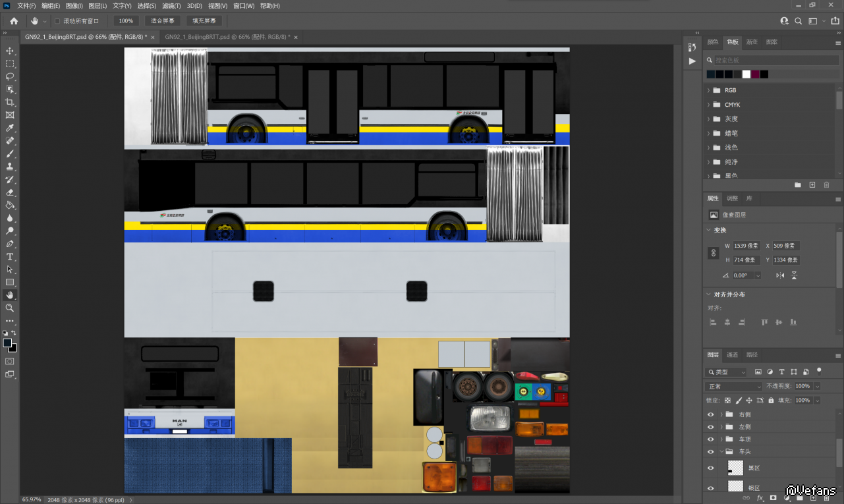Click the 适合屏幕 button
The width and height of the screenshot is (844, 504).
pos(161,21)
